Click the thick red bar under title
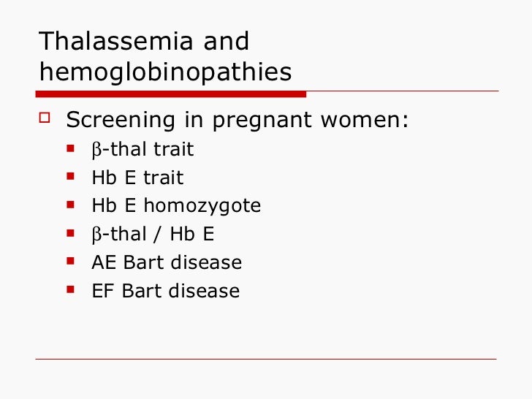This screenshot has height=399, width=532. (x=171, y=94)
